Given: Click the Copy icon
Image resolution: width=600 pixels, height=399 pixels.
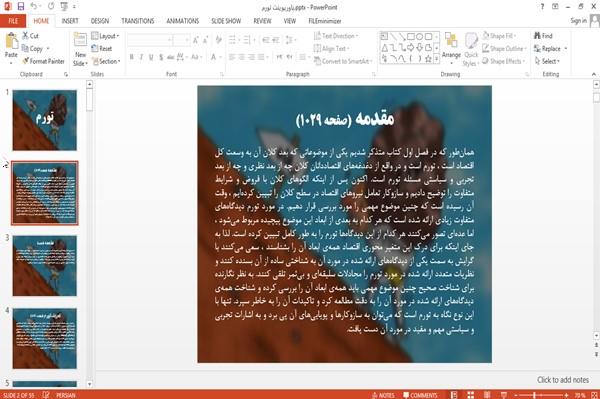Looking at the screenshot, I should (x=25, y=49).
